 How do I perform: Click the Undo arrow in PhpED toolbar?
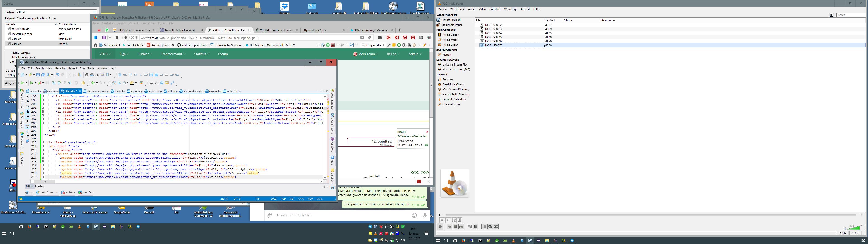pos(58,75)
